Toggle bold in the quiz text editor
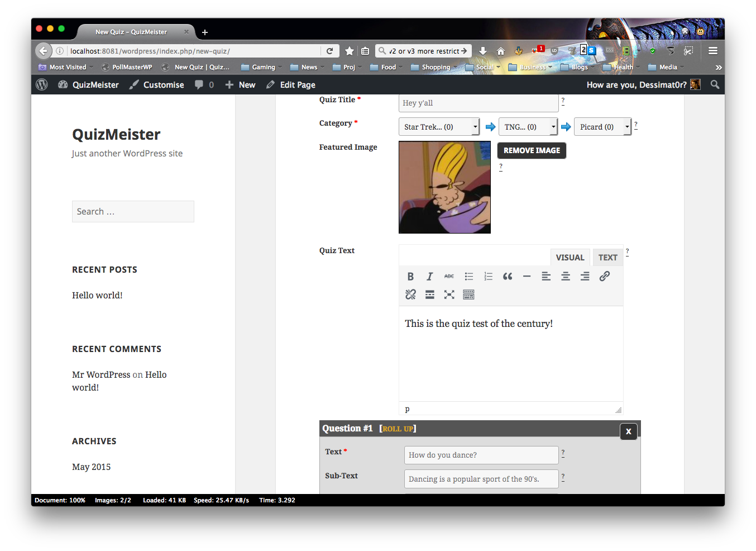The height and width of the screenshot is (551, 756). tap(410, 276)
